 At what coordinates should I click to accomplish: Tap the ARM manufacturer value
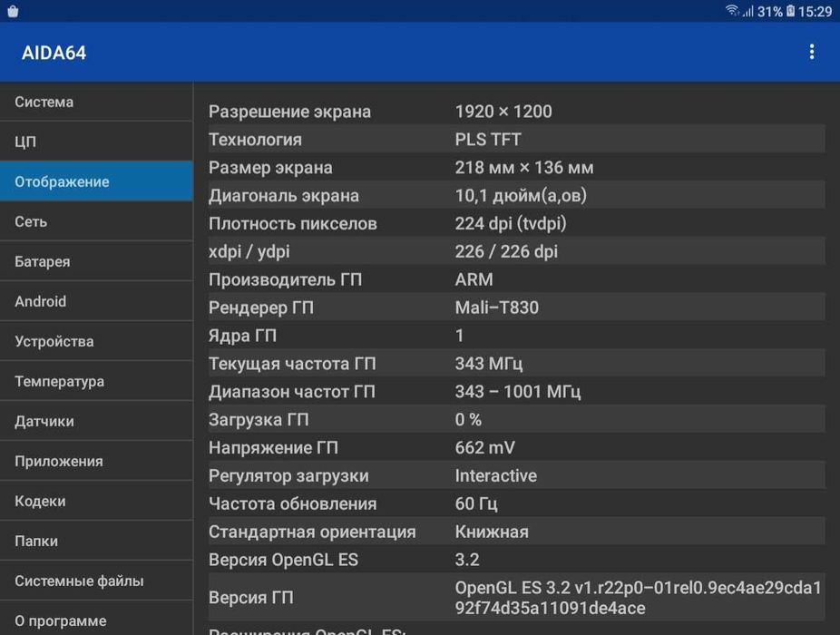[474, 279]
